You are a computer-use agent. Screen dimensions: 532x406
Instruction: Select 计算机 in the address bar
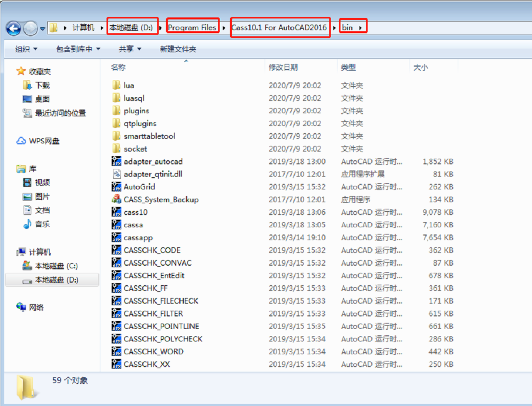pyautogui.click(x=83, y=28)
